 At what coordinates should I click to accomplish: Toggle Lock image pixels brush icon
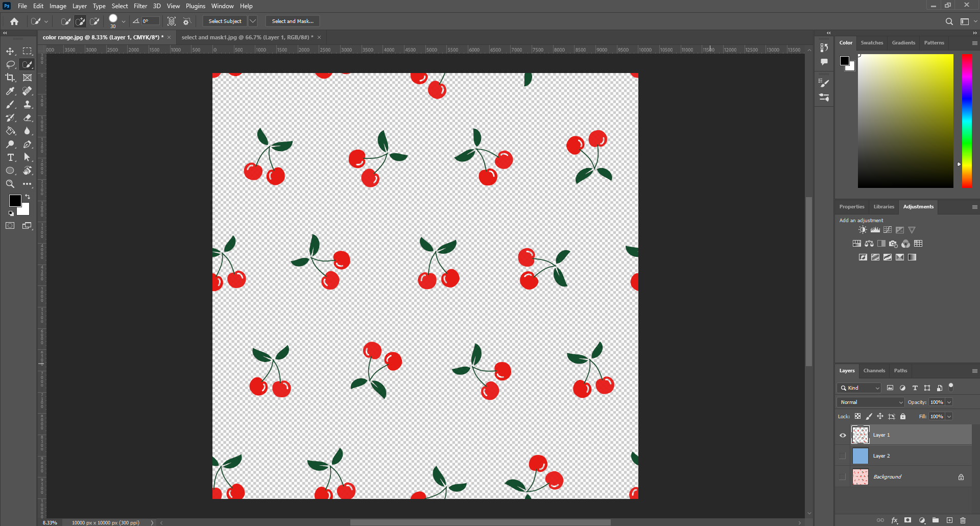coord(869,416)
